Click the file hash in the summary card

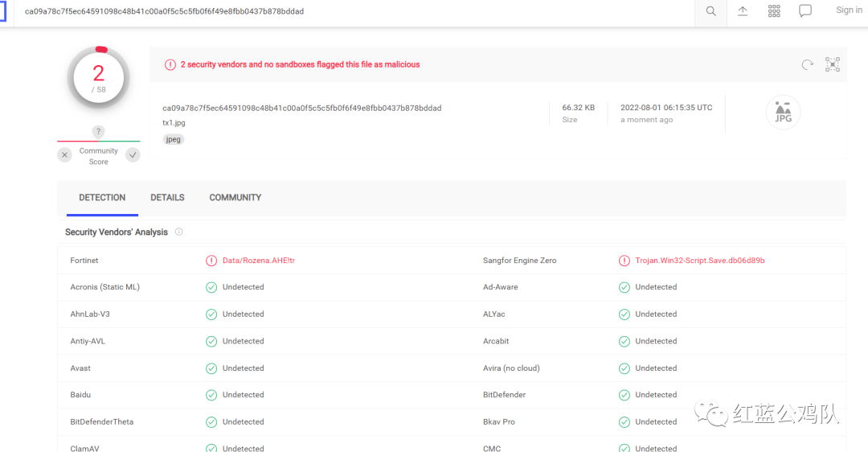(301, 108)
